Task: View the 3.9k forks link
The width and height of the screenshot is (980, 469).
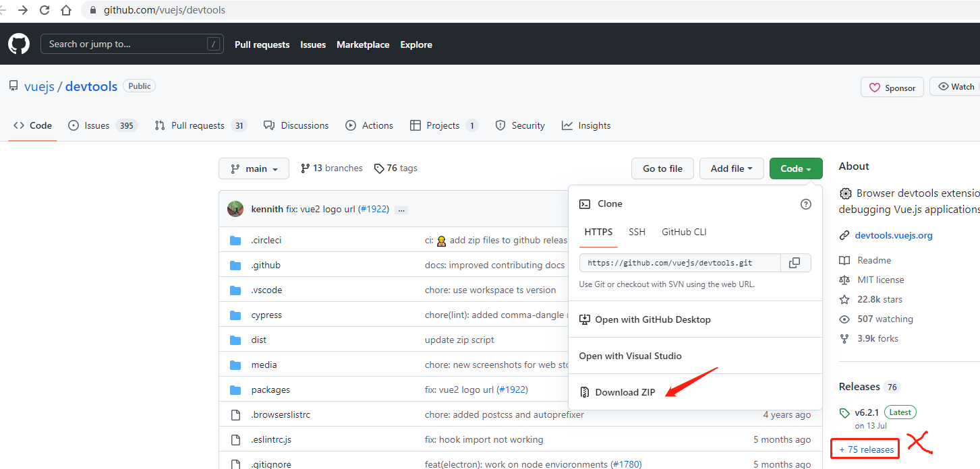Action: pos(869,339)
